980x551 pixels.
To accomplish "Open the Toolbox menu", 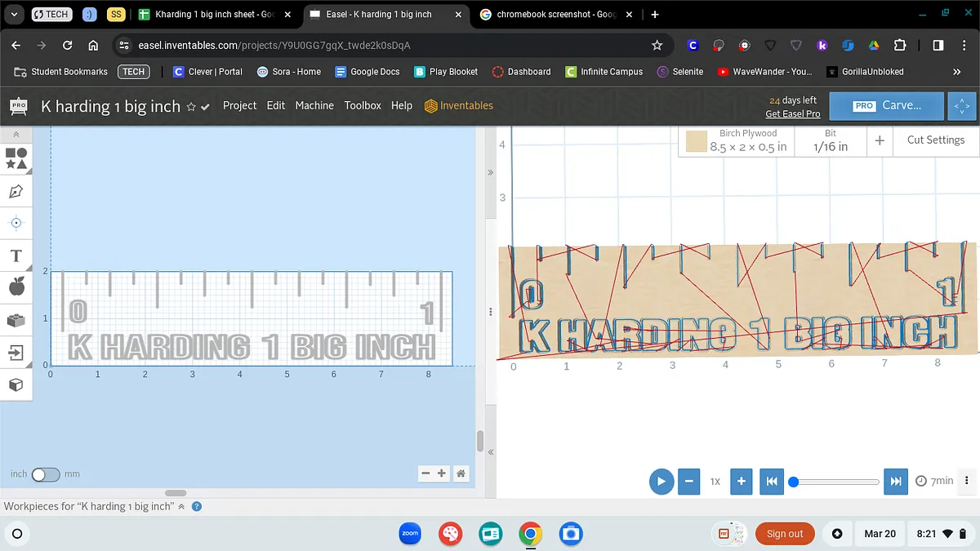I will (363, 105).
